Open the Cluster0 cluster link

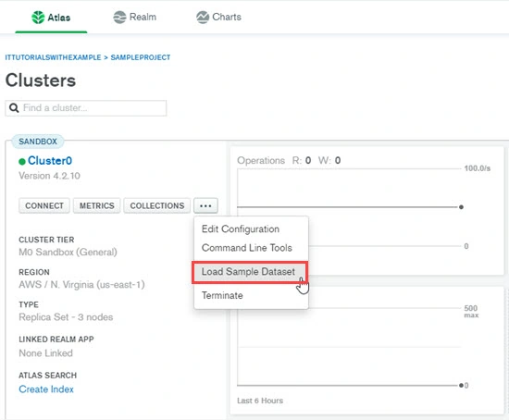pyautogui.click(x=50, y=160)
